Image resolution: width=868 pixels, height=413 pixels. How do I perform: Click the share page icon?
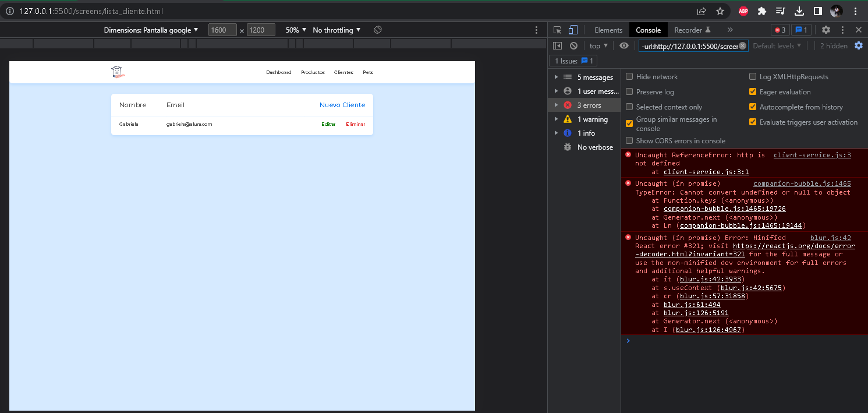pyautogui.click(x=702, y=11)
